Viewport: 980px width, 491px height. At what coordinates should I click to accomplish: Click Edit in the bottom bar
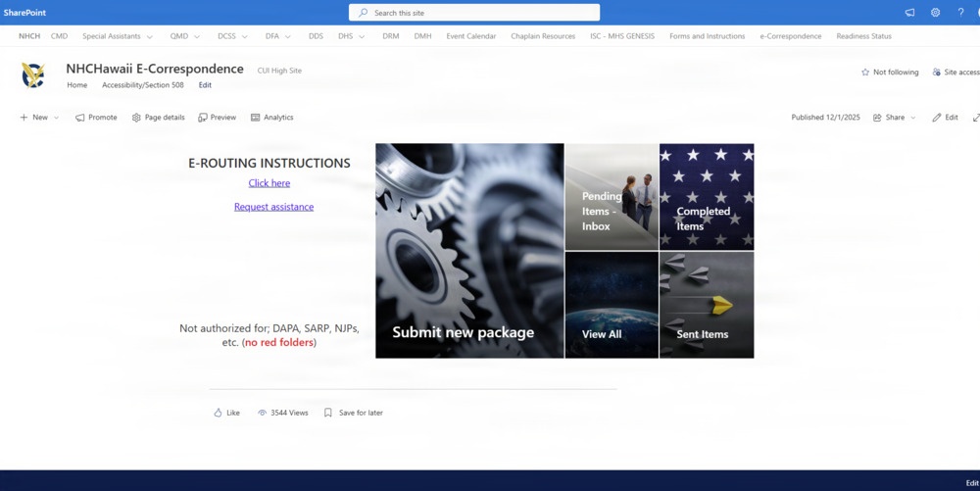(972, 483)
